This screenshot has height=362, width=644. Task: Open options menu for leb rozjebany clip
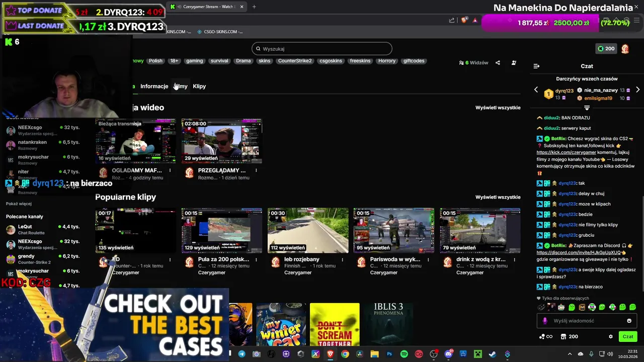click(x=342, y=259)
